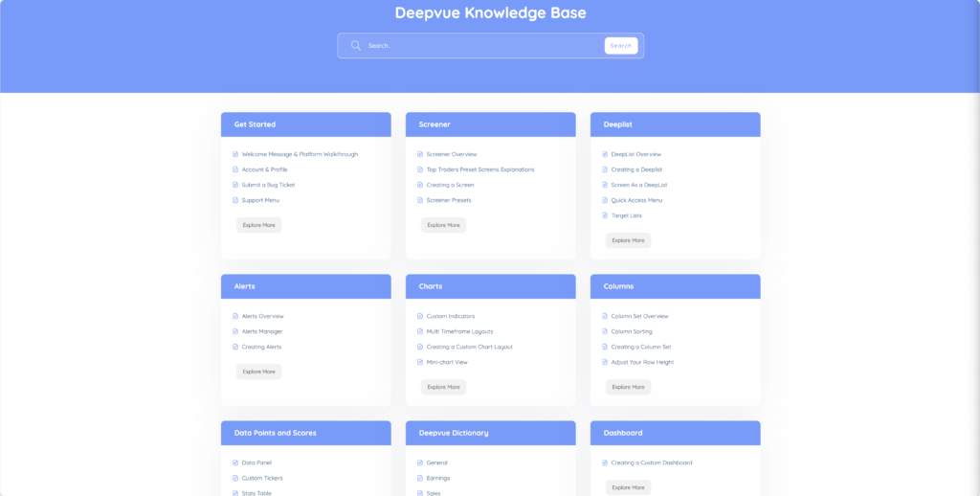Click document icon beside Alerts Manager
The width and height of the screenshot is (980, 496).
pos(235,331)
